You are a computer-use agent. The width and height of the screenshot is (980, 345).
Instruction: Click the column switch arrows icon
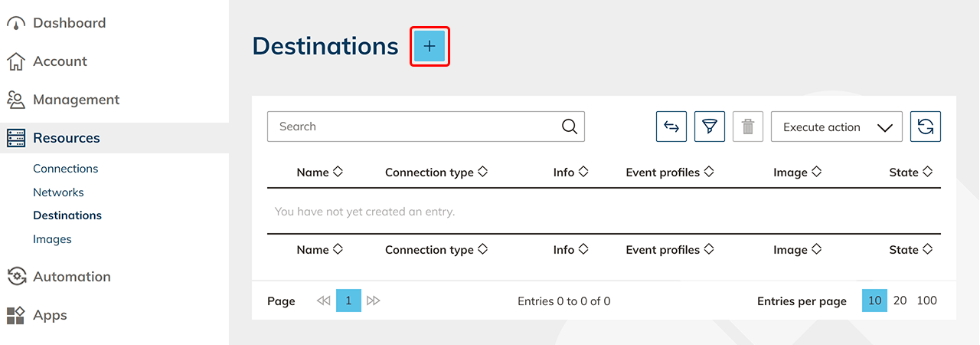tap(671, 127)
